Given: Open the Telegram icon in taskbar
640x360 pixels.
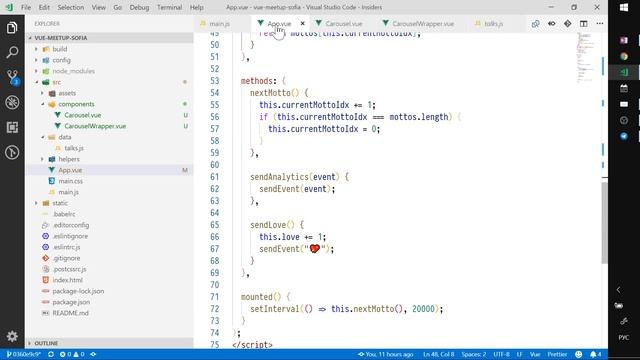Looking at the screenshot, I should coord(624,136).
